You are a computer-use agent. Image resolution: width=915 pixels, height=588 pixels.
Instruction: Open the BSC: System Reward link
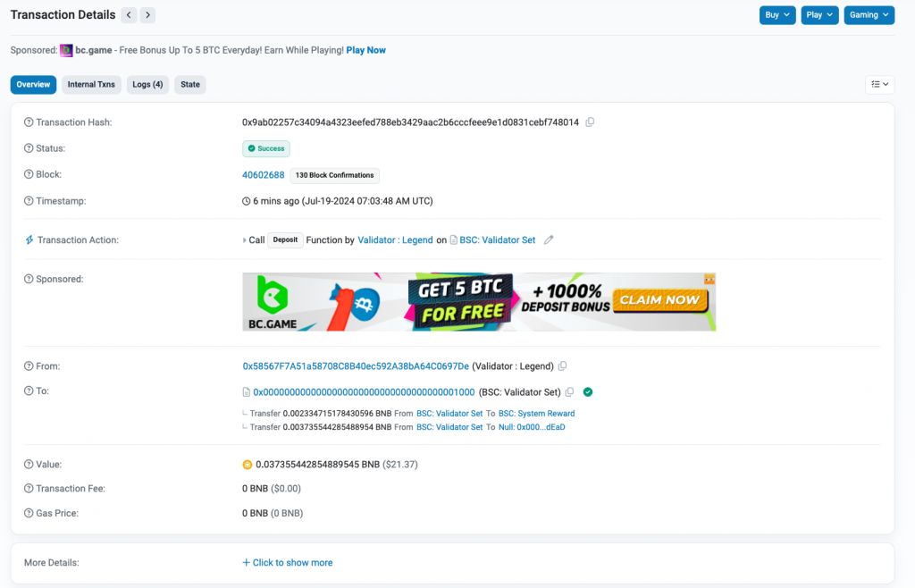(x=536, y=414)
